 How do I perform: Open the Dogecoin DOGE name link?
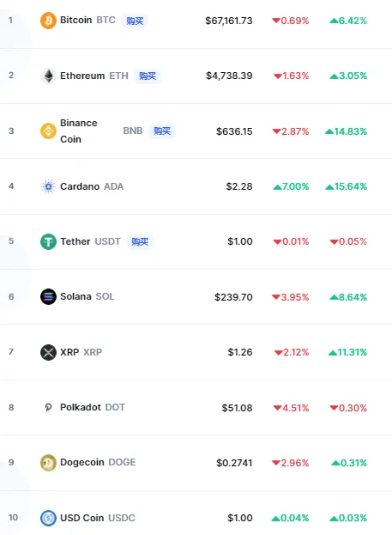click(98, 462)
